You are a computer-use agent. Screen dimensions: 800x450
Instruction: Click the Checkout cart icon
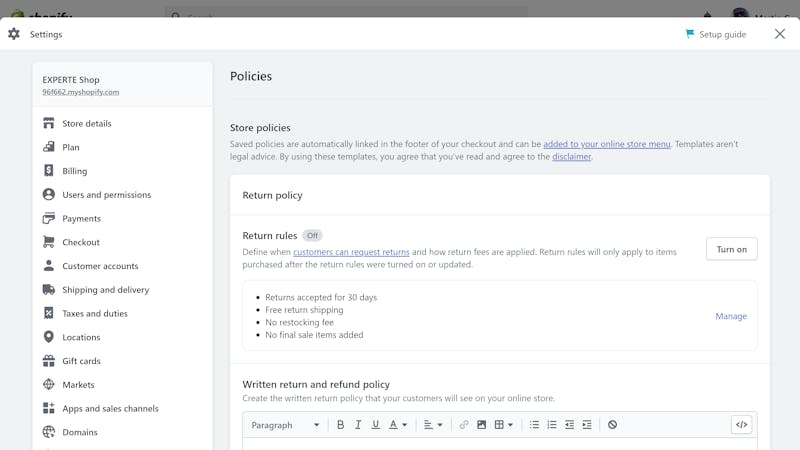click(48, 242)
